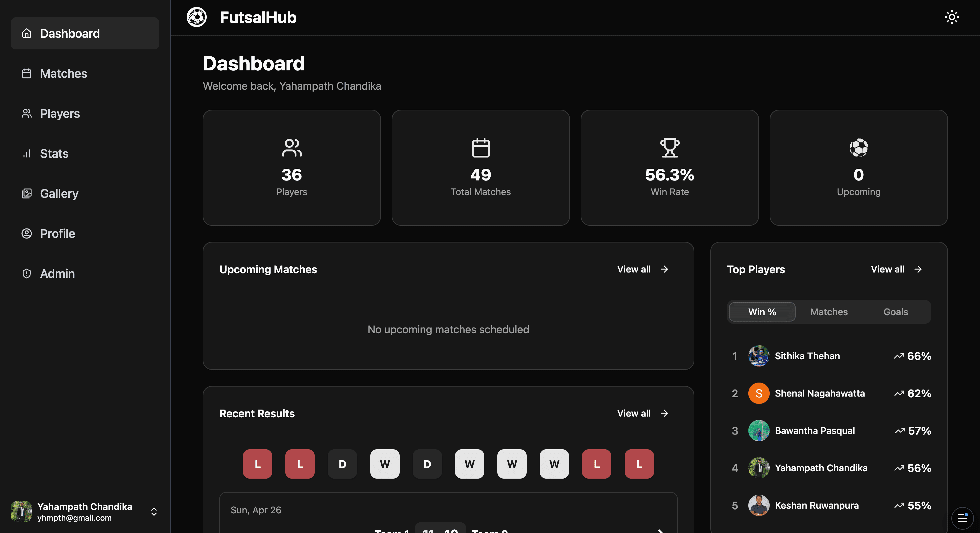Click the FutsalHub title text
The height and width of the screenshot is (533, 980).
click(258, 17)
